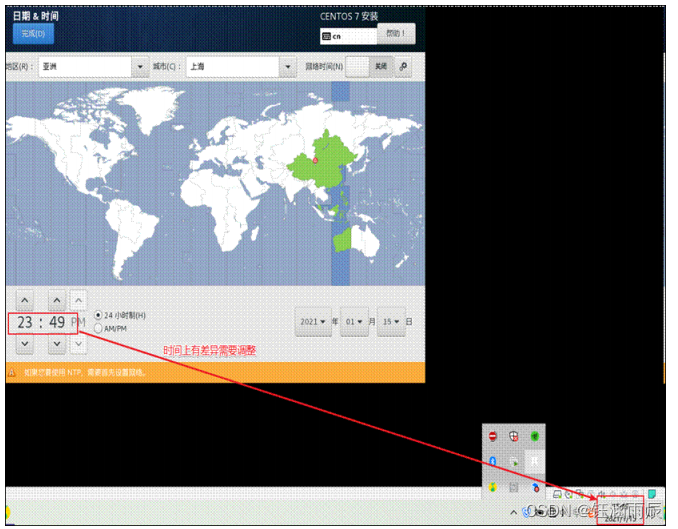Toggle the 网络时间 network time switch
Image resolution: width=678 pixels, height=529 pixels.
pos(370,66)
